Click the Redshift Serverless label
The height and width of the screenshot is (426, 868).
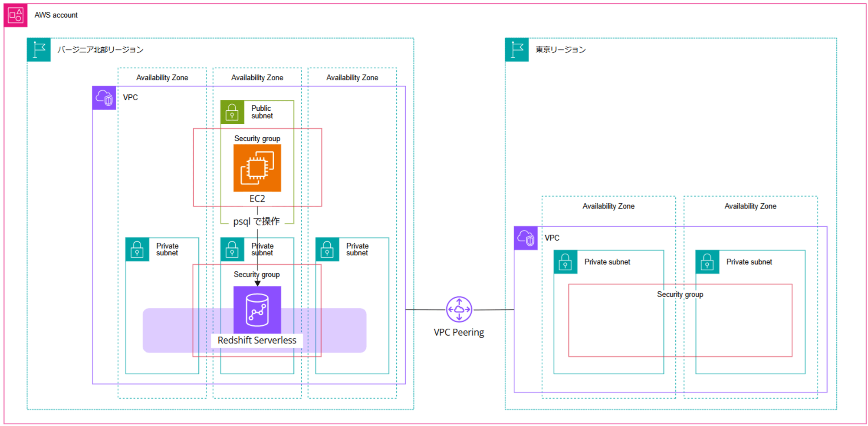[x=257, y=340]
